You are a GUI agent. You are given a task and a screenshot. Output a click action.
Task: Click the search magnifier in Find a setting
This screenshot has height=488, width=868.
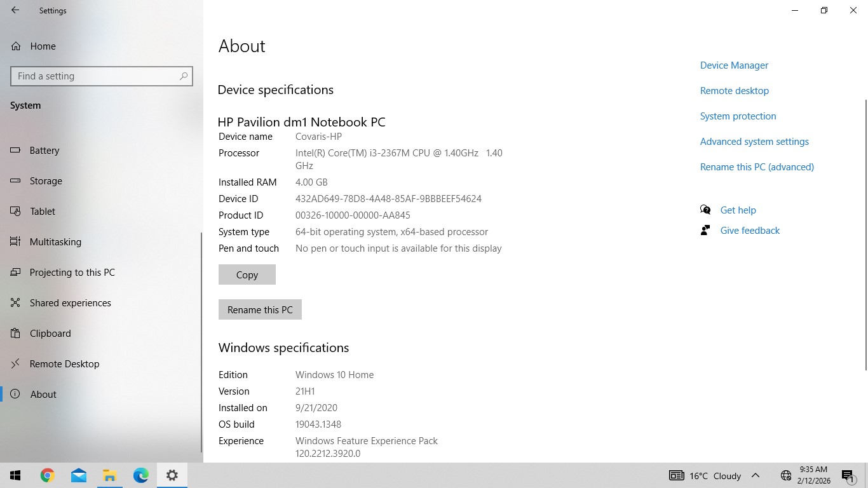[184, 76]
